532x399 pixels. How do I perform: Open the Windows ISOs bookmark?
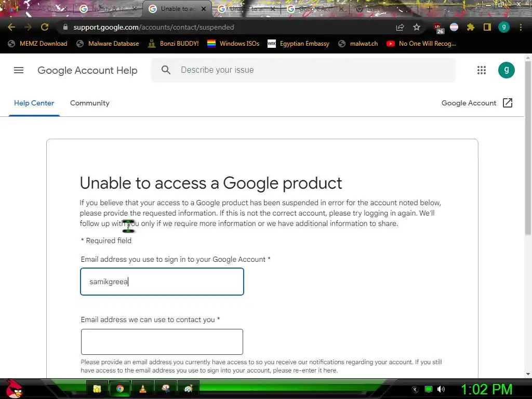[233, 44]
